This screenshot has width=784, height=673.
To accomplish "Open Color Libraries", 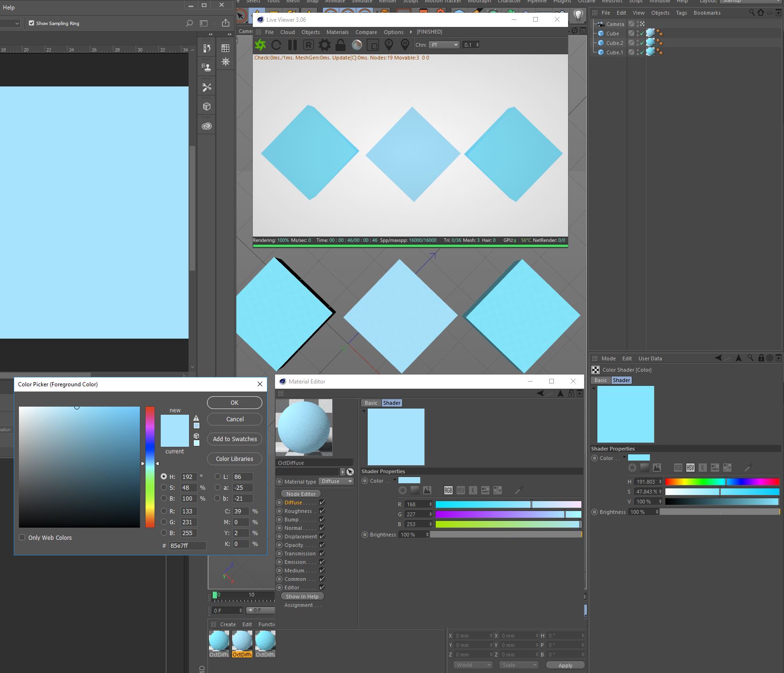I will pos(234,459).
